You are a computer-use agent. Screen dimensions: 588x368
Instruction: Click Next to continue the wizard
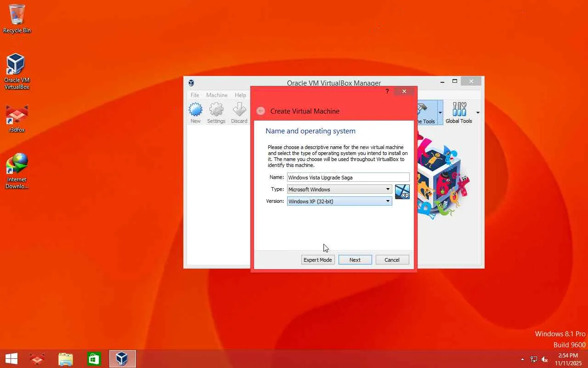pyautogui.click(x=355, y=260)
